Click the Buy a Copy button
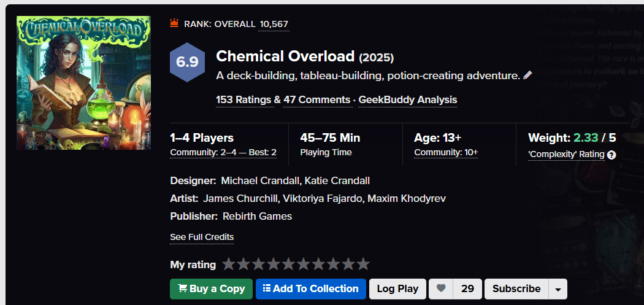Screen dimensions: 644x305 pyautogui.click(x=212, y=289)
